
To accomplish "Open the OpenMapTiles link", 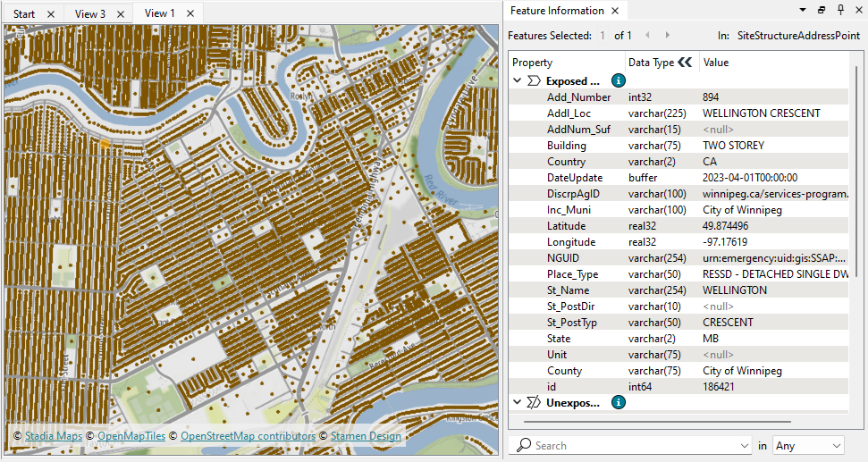I will [131, 436].
